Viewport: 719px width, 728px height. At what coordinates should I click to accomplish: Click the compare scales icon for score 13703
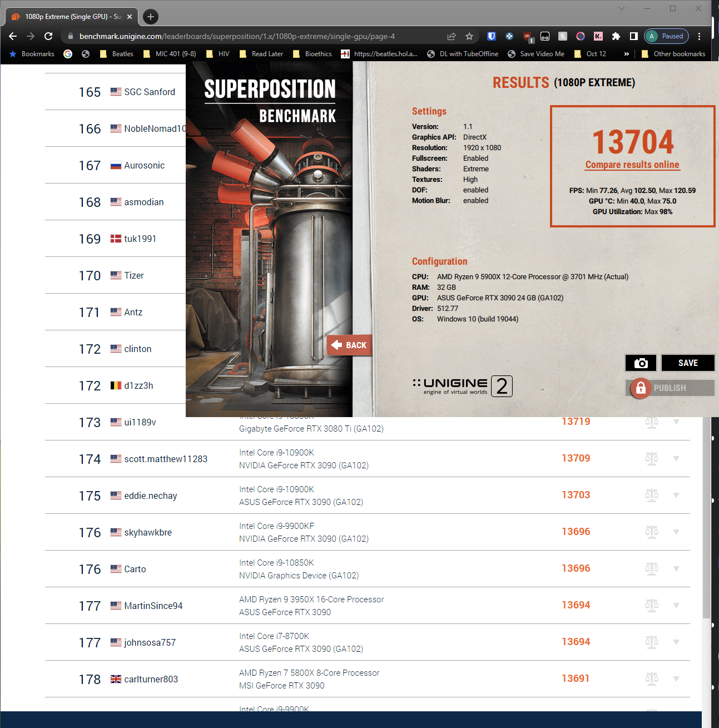[x=652, y=495]
